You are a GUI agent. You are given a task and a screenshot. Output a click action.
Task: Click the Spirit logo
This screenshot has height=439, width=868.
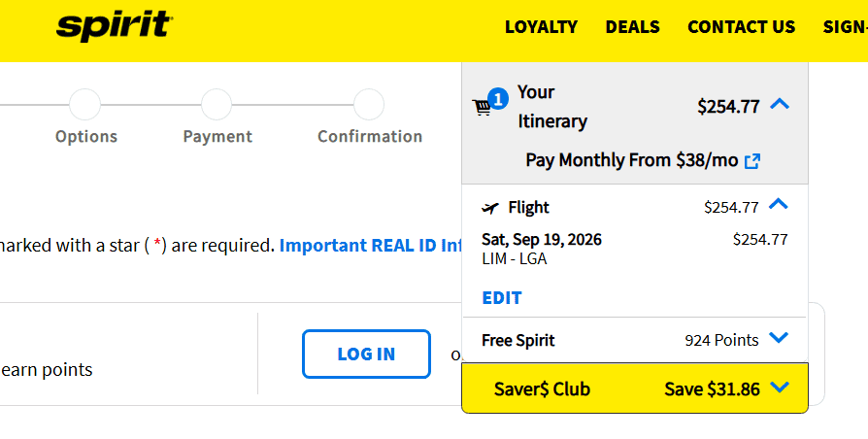[115, 26]
